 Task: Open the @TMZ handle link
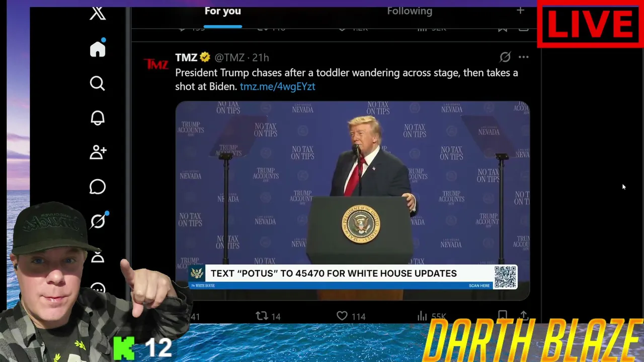[x=229, y=58]
